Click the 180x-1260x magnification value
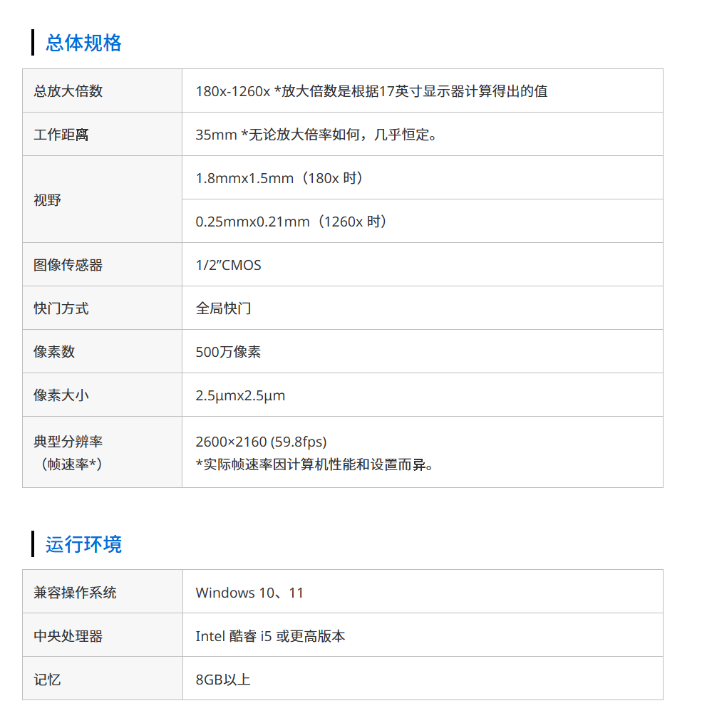Viewport: 707px width, 728px height. pos(232,91)
